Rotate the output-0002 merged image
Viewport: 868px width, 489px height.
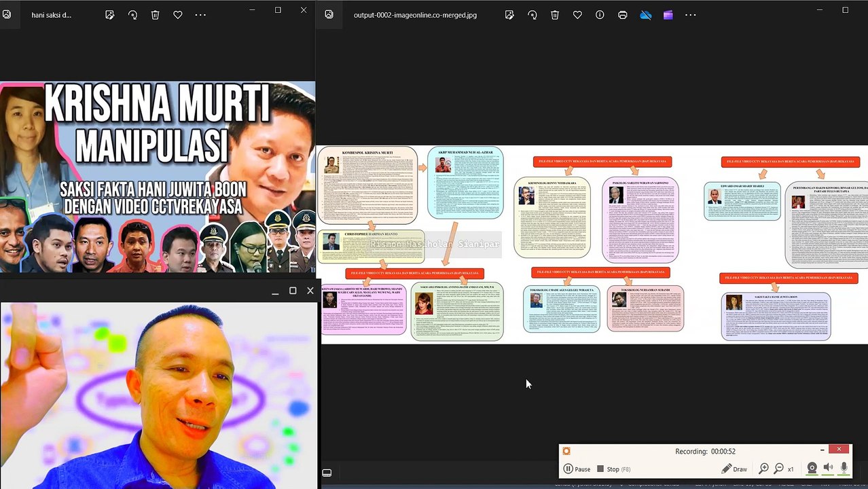click(532, 15)
